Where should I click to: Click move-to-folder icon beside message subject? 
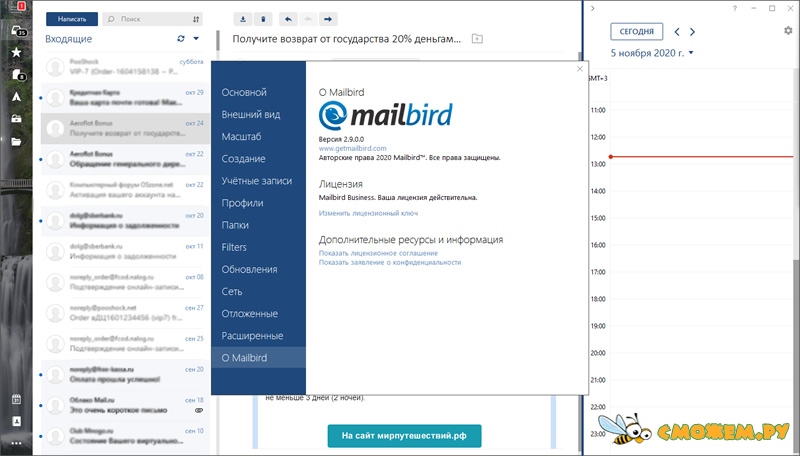(x=477, y=39)
